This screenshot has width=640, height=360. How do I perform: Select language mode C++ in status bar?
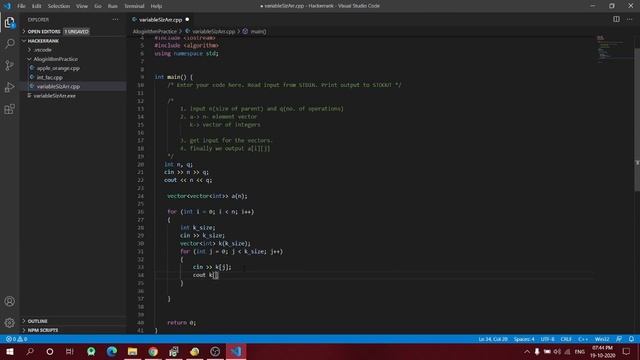pos(583,339)
